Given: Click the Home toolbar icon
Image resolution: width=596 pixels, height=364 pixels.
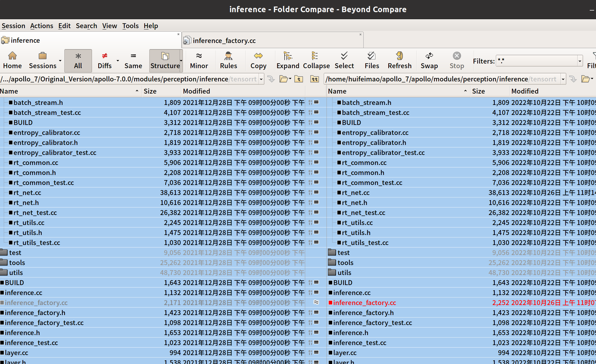Looking at the screenshot, I should pyautogui.click(x=11, y=59).
